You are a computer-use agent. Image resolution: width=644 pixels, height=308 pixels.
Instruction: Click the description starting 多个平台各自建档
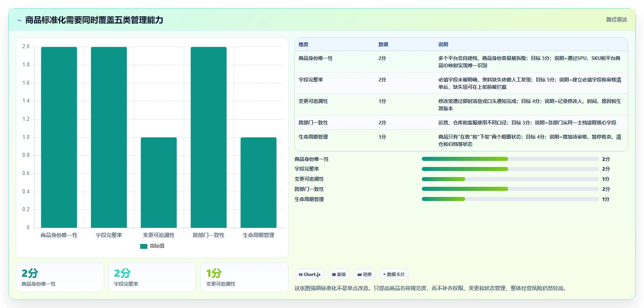tap(530, 62)
